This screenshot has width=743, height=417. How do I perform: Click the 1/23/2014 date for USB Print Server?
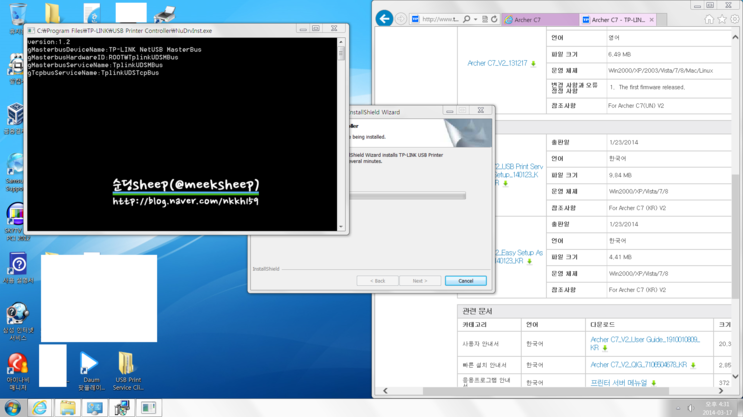623,142
